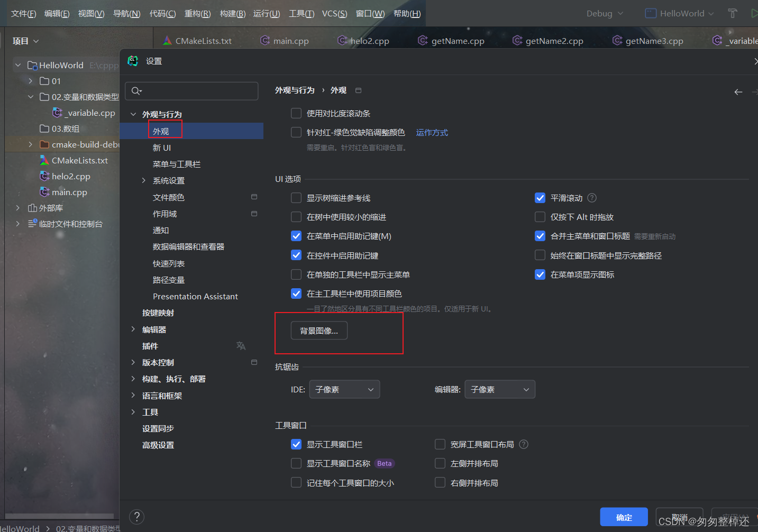This screenshot has height=532, width=758.
Task: Enable 使用对比度滚动条 checkbox
Action: tap(296, 113)
